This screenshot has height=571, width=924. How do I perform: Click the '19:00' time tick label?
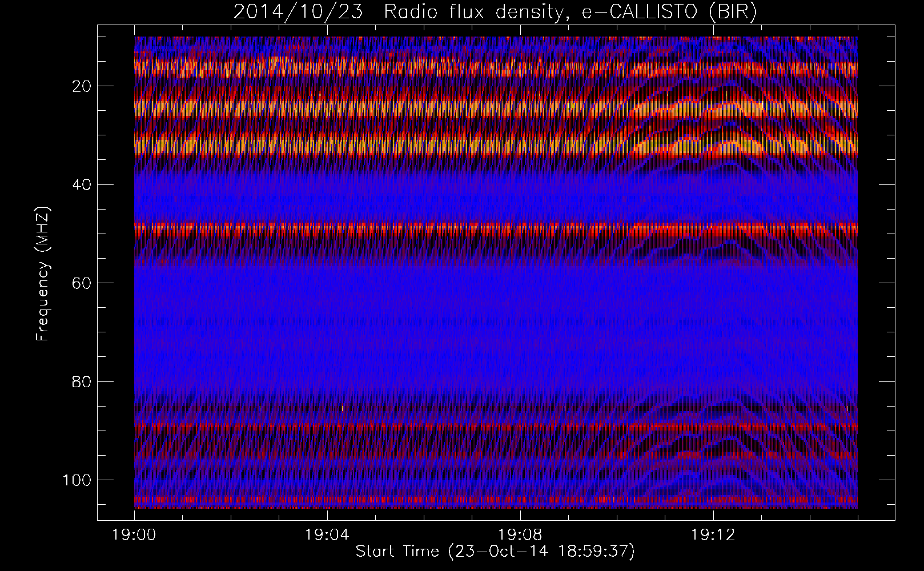134,535
